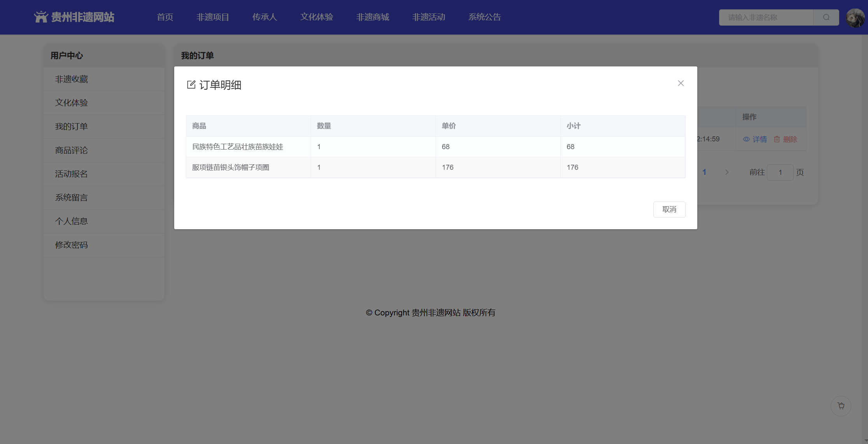This screenshot has height=444, width=868.
Task: Click the eye icon for 详情
Action: pyautogui.click(x=746, y=139)
